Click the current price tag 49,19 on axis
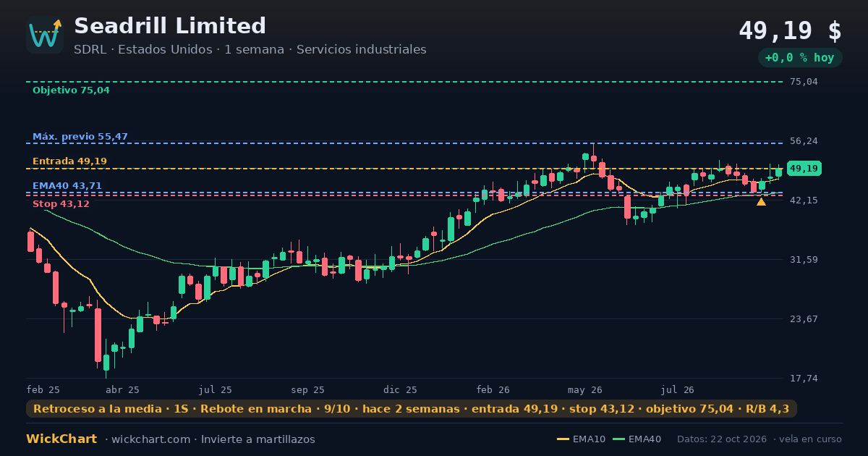The width and height of the screenshot is (868, 456). point(804,169)
